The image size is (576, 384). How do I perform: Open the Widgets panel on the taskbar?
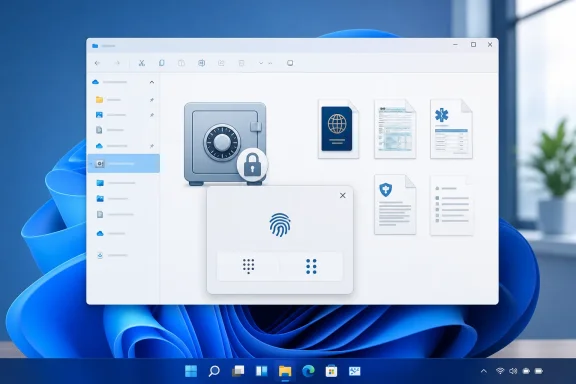click(x=262, y=371)
